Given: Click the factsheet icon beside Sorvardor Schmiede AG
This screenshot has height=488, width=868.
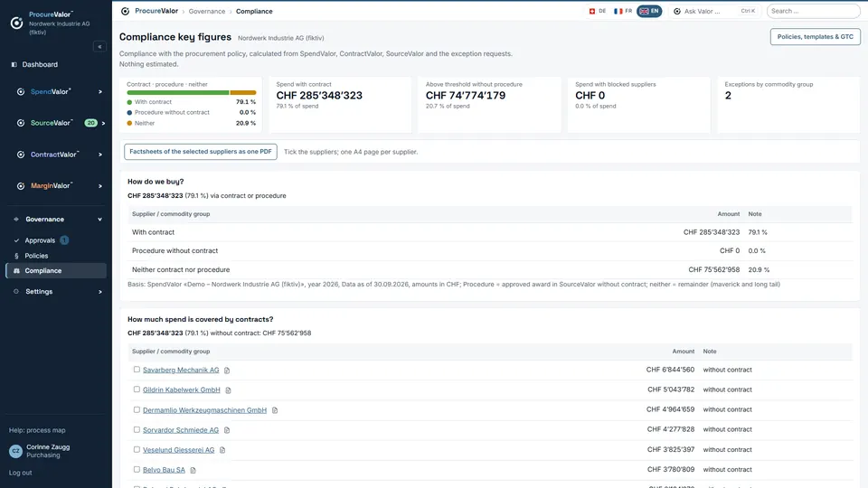Looking at the screenshot, I should pyautogui.click(x=227, y=430).
